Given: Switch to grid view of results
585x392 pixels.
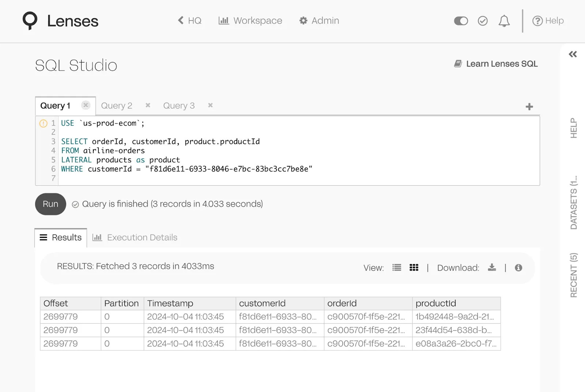Looking at the screenshot, I should [x=414, y=268].
